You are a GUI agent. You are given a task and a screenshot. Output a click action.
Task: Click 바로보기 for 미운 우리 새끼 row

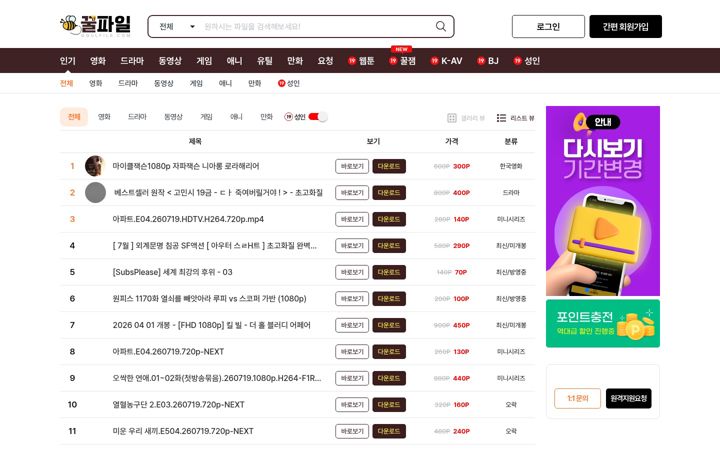(x=352, y=431)
